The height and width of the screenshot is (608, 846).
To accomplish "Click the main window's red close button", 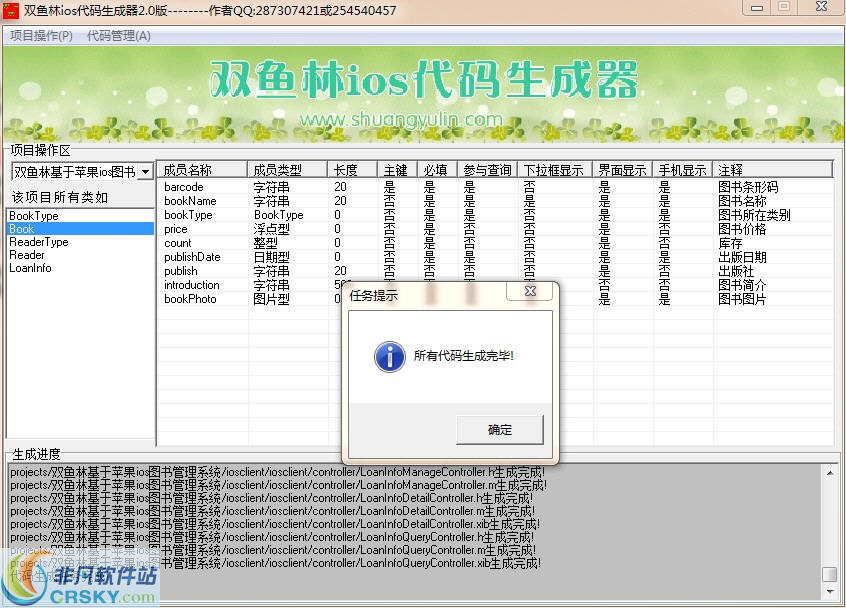I will pos(822,9).
